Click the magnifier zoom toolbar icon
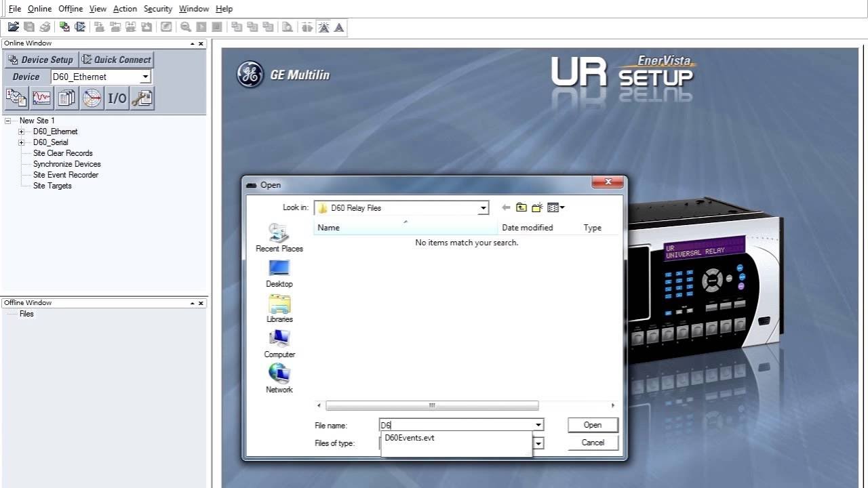This screenshot has width=868, height=488. 185,27
